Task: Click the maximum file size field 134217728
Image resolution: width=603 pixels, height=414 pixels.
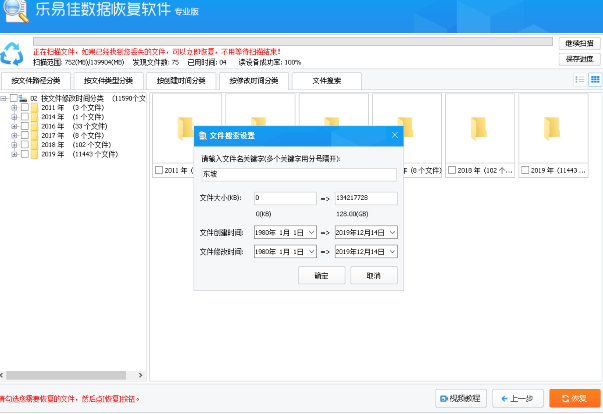Action: [366, 198]
